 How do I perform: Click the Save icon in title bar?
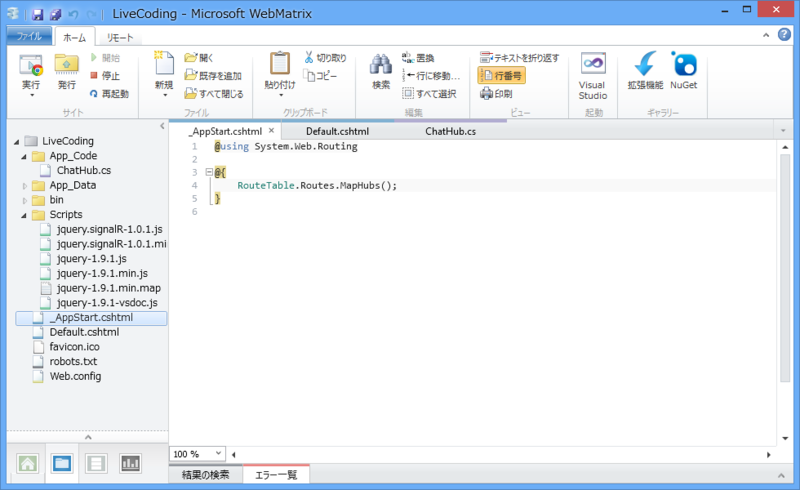[x=37, y=14]
